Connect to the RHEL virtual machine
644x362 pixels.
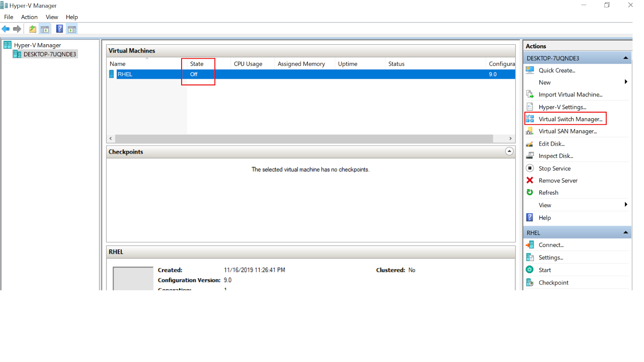tap(551, 245)
